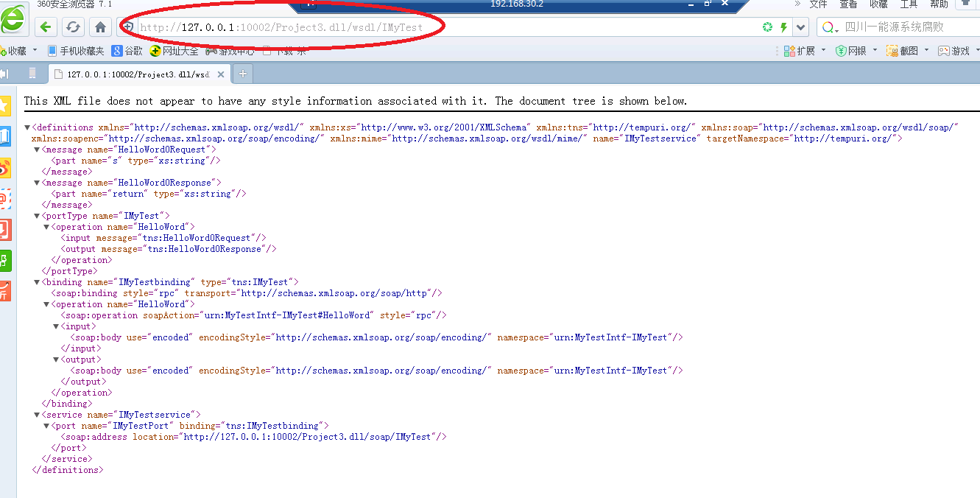Click the mobile phone icon beside the tab
980x498 pixels.
coord(32,74)
